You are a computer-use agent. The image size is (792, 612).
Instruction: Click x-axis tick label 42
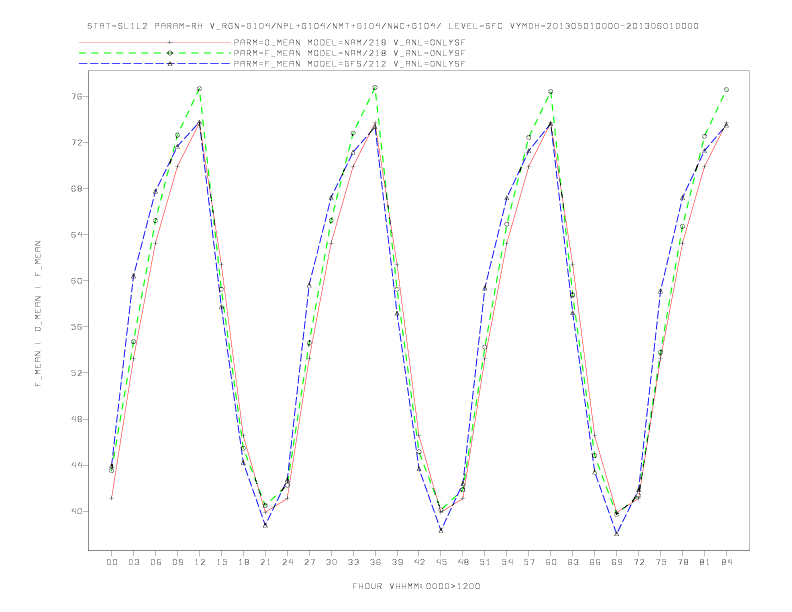click(419, 562)
